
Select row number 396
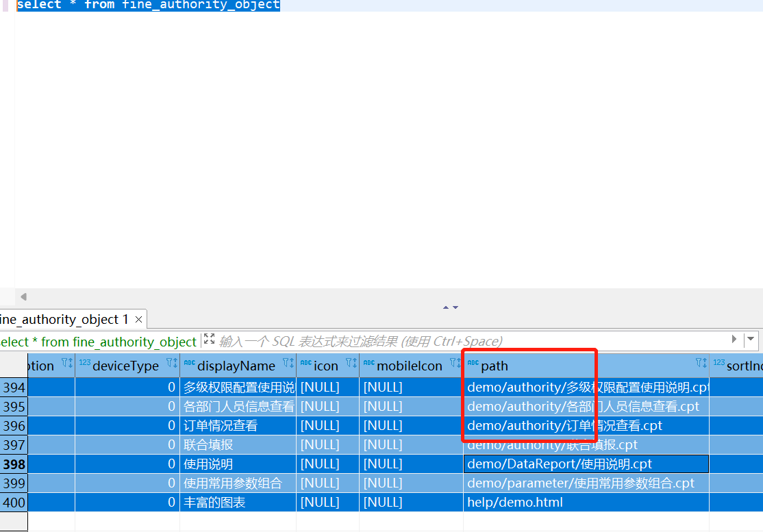[14, 426]
